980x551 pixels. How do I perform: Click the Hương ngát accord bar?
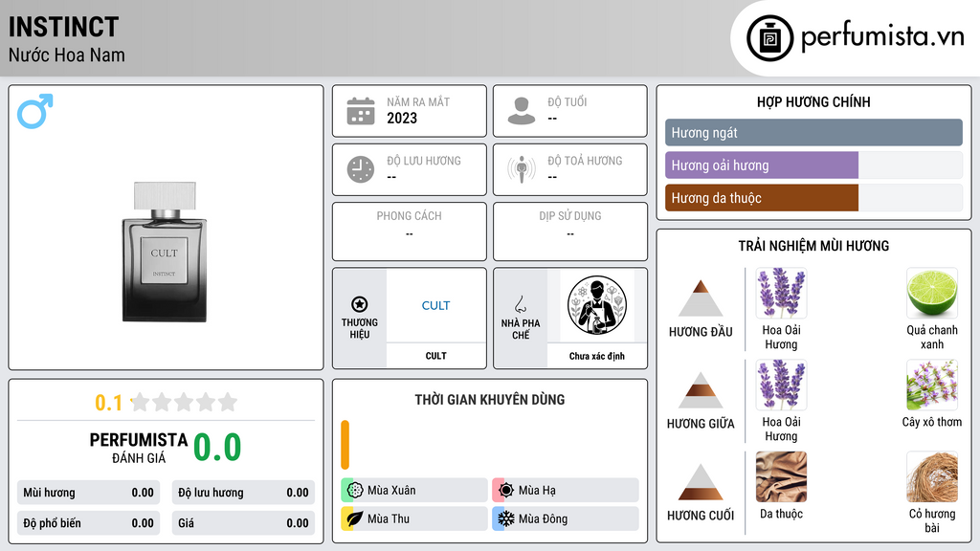point(813,132)
